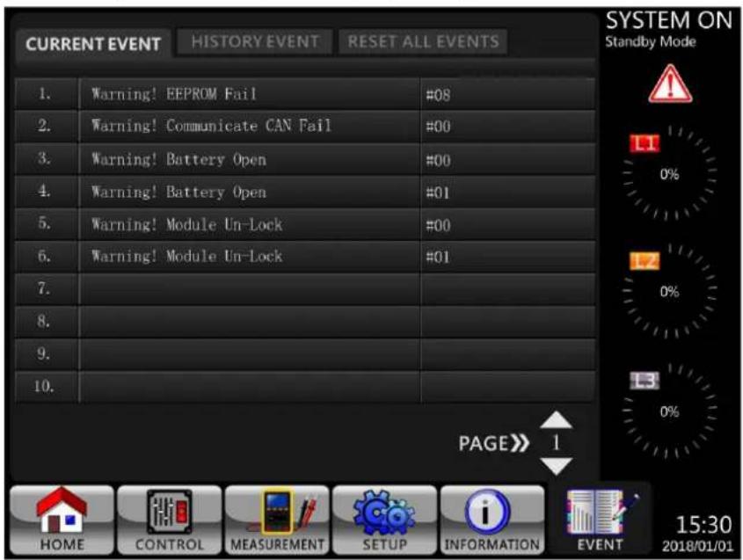
Task: Open the INFORMATION icon
Action: click(x=492, y=520)
